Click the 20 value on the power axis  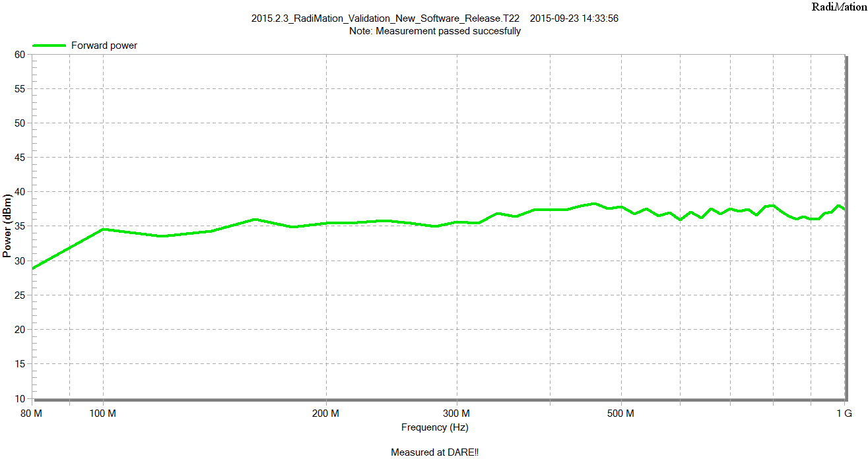click(x=19, y=330)
